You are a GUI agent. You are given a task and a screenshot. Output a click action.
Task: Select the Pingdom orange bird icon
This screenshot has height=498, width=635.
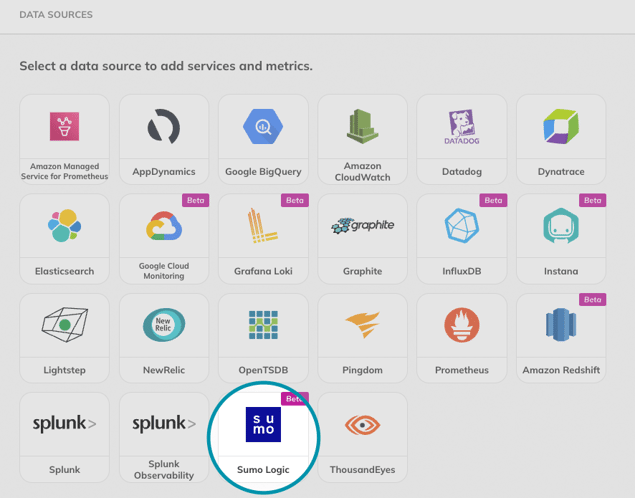click(362, 325)
